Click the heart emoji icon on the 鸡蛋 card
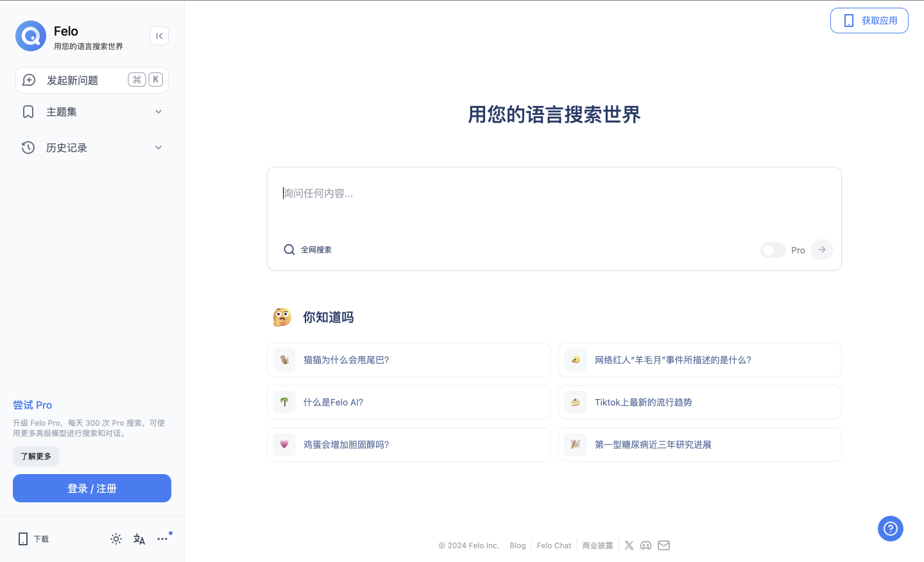924x562 pixels. [x=284, y=445]
